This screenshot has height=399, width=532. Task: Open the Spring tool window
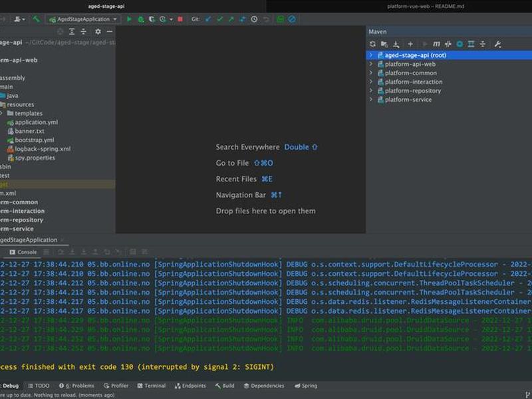click(306, 386)
